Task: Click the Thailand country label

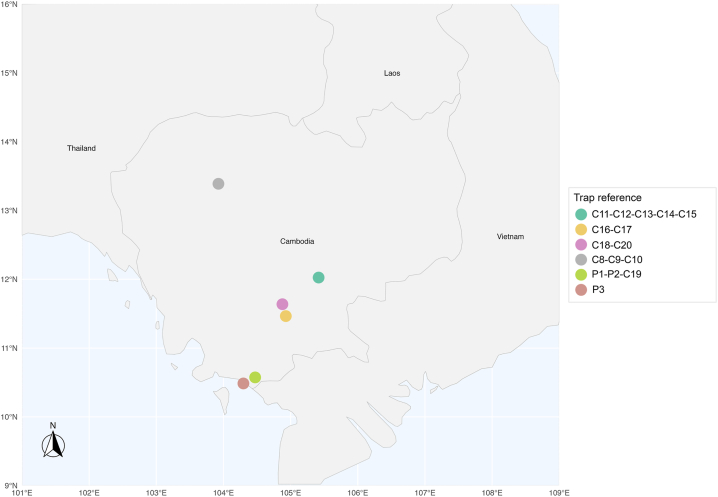Action: pos(82,148)
